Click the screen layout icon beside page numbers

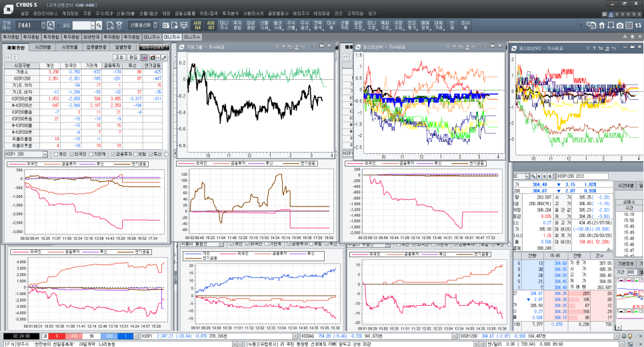pos(605,14)
